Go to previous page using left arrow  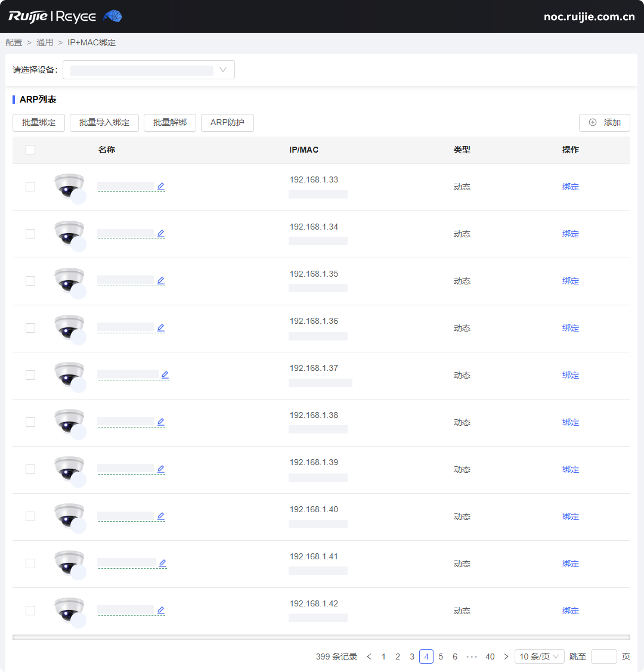(x=369, y=656)
